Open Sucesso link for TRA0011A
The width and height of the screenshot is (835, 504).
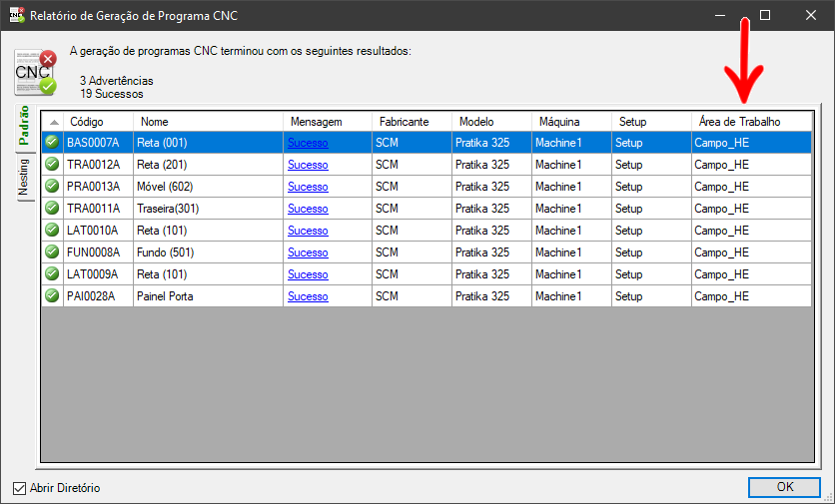click(308, 209)
